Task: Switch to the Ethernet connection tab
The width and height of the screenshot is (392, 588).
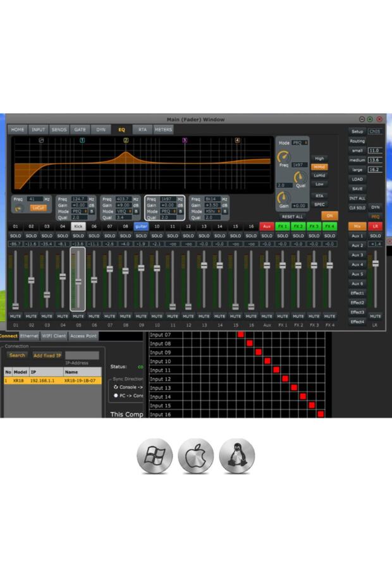Action: 29,336
